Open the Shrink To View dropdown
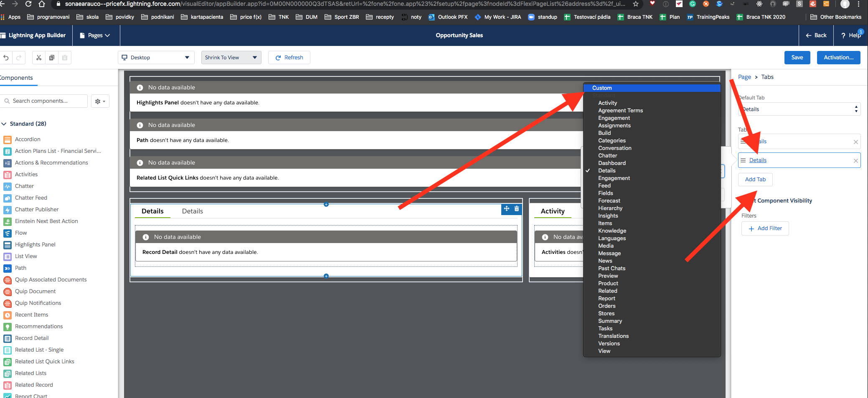Image resolution: width=868 pixels, height=398 pixels. click(231, 58)
